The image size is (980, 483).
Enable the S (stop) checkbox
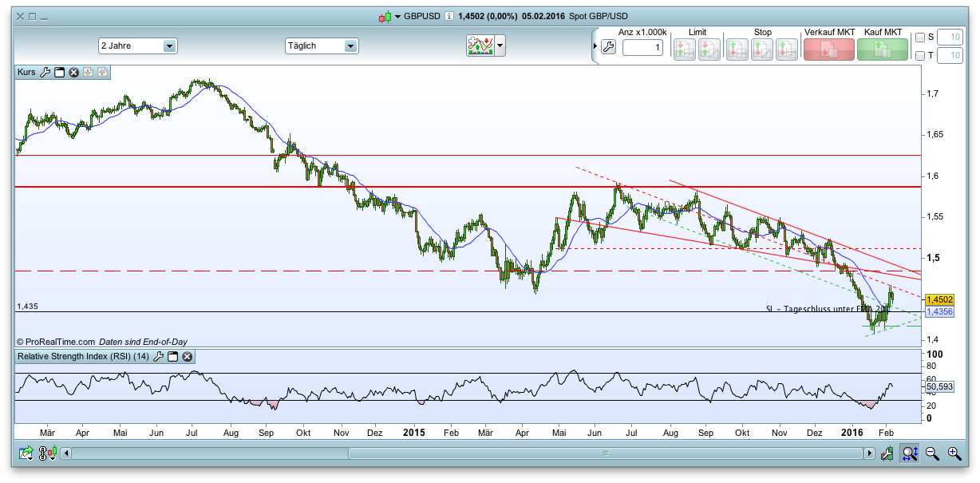coord(920,37)
